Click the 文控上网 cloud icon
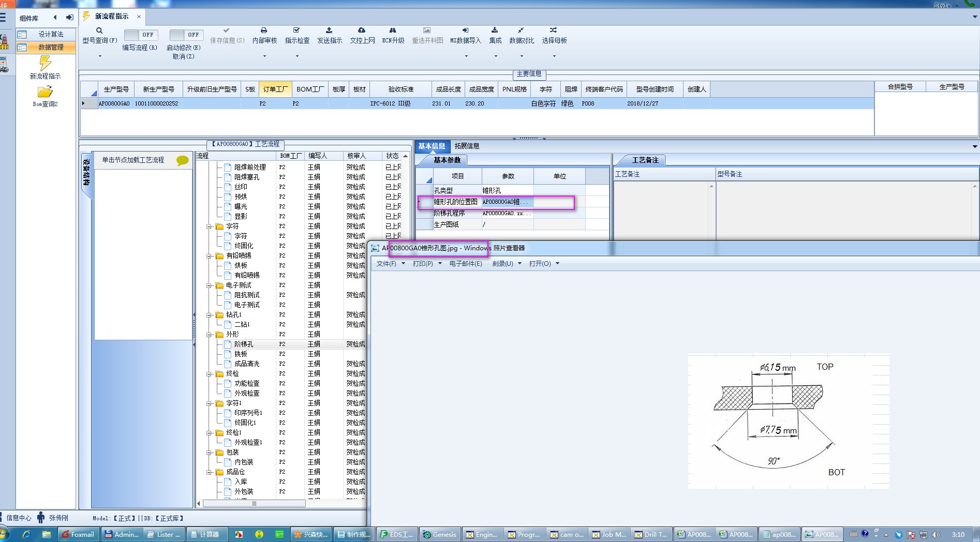The image size is (980, 542). point(362,31)
